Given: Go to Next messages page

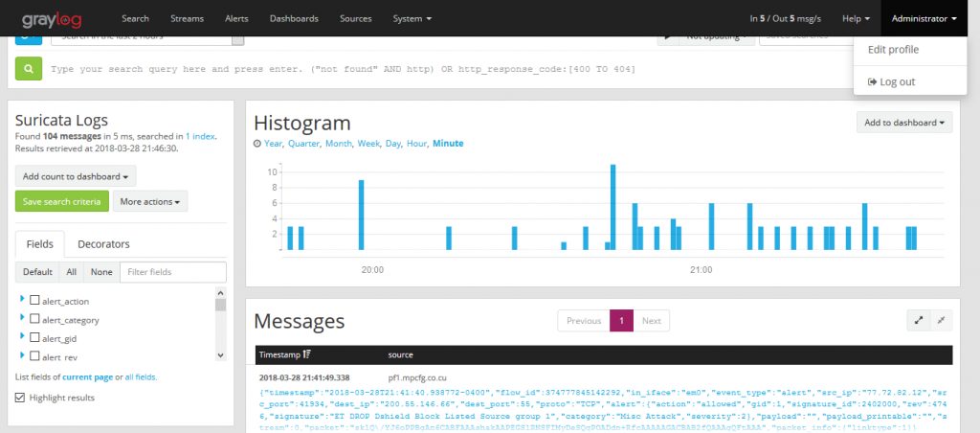Looking at the screenshot, I should click(651, 320).
